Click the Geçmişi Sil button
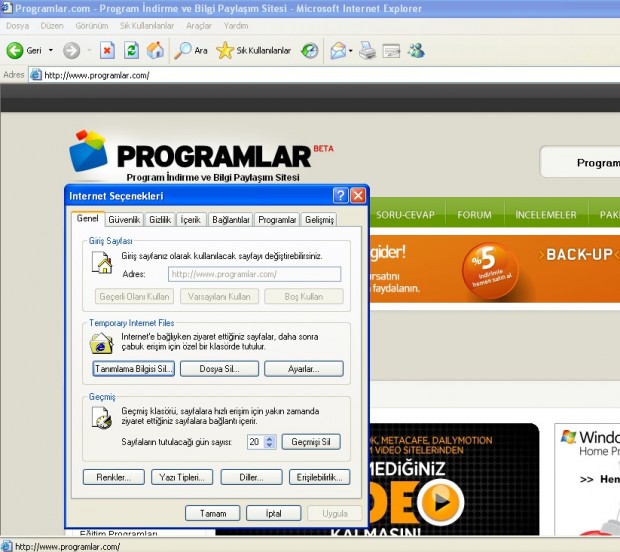Screen dimensions: 620x552 coord(311,442)
